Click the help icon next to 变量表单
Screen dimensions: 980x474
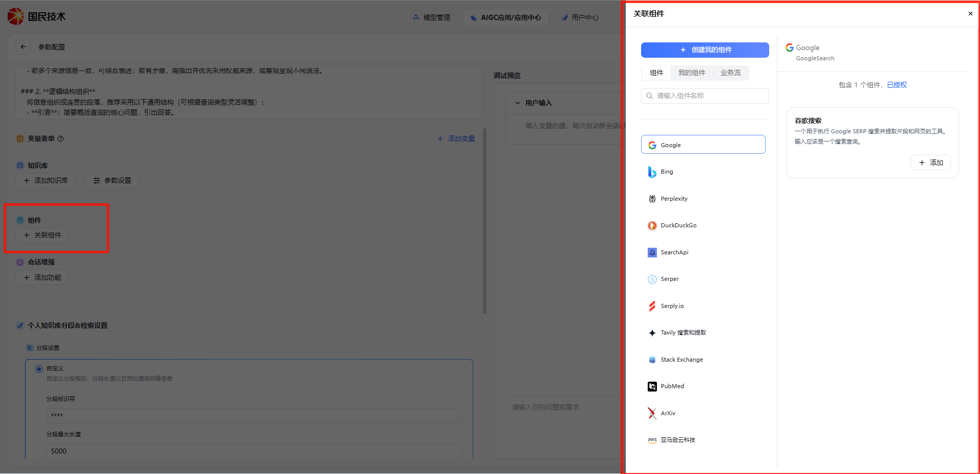point(60,138)
